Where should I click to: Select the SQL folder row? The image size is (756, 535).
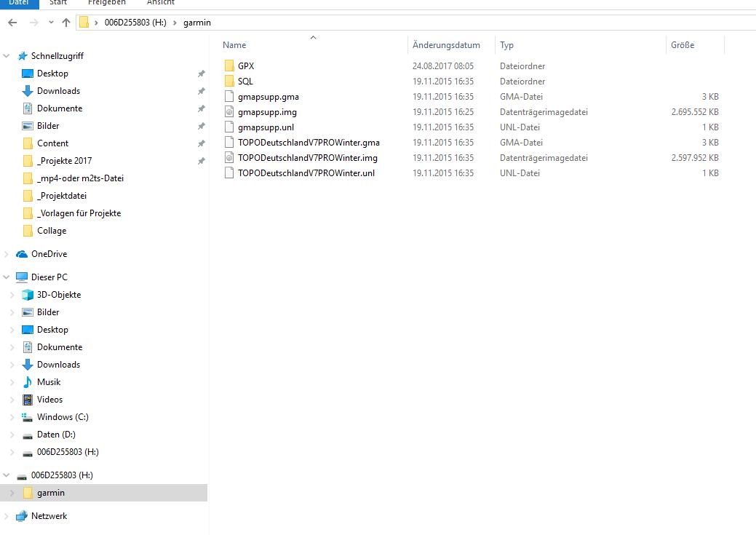[x=245, y=82]
